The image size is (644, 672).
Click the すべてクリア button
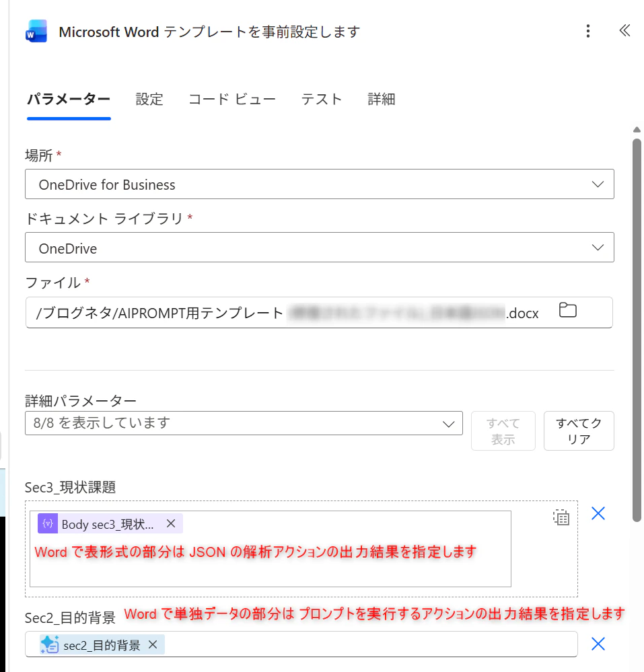pos(579,431)
